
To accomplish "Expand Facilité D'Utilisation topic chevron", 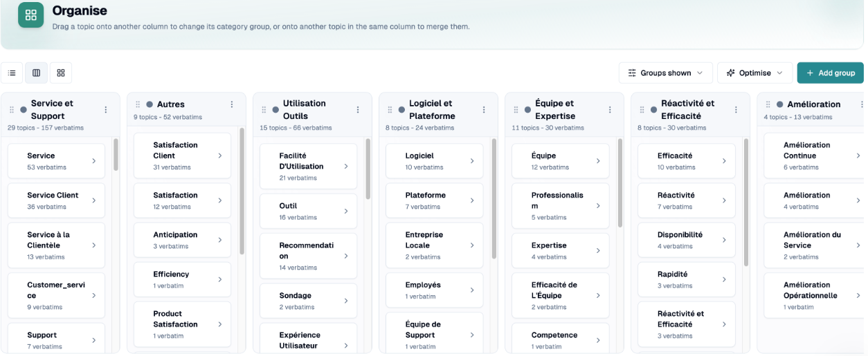I will (x=346, y=167).
